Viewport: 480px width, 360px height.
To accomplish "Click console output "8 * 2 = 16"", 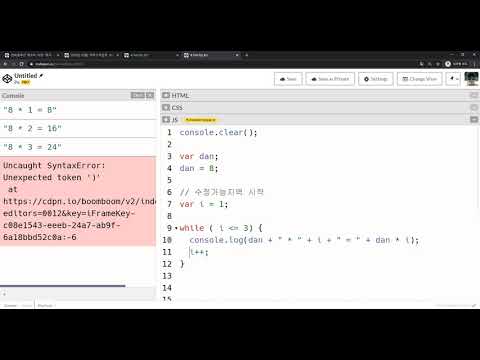I will (x=32, y=128).
